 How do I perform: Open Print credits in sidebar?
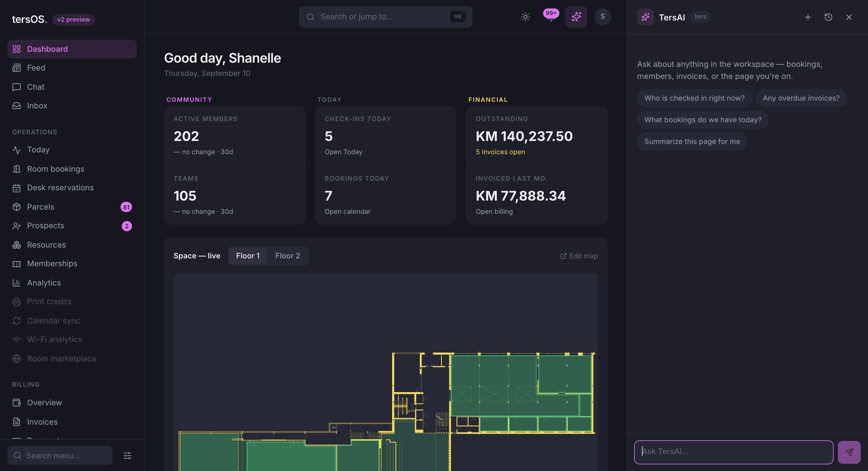click(72, 302)
